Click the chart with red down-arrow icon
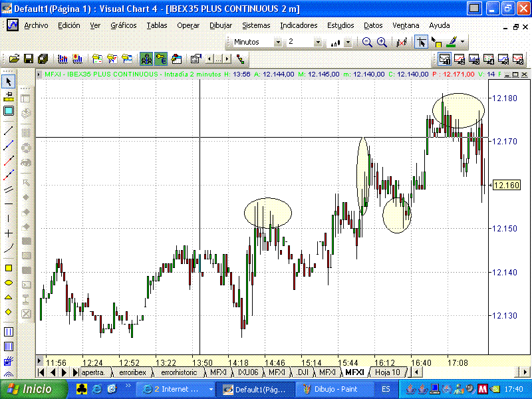Screen dimensions: 532x399 [77, 59]
